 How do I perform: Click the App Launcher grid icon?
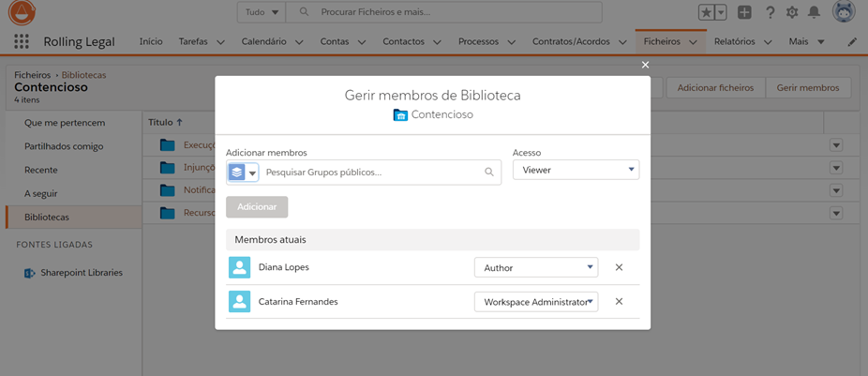(x=22, y=41)
